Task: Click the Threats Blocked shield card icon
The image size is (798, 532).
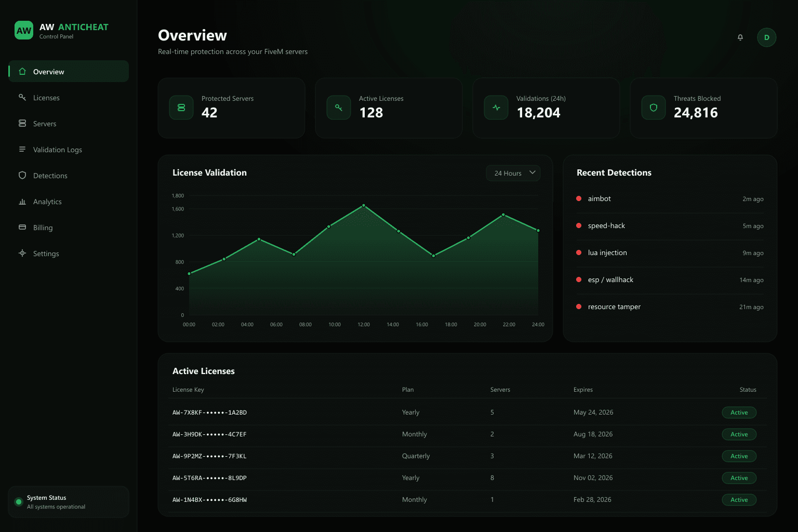Action: [x=654, y=108]
